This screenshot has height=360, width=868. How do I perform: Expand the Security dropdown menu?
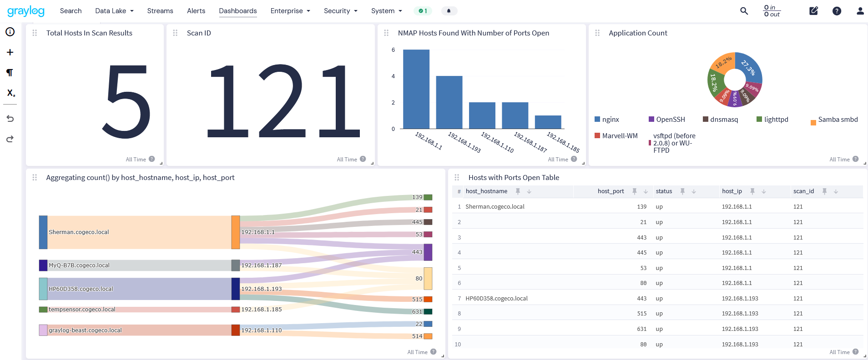pyautogui.click(x=341, y=11)
